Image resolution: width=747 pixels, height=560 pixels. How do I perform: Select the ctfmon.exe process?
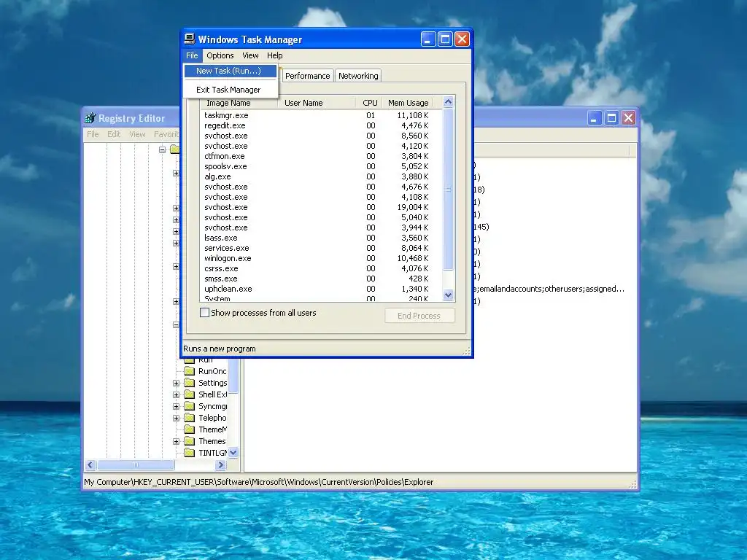(225, 156)
